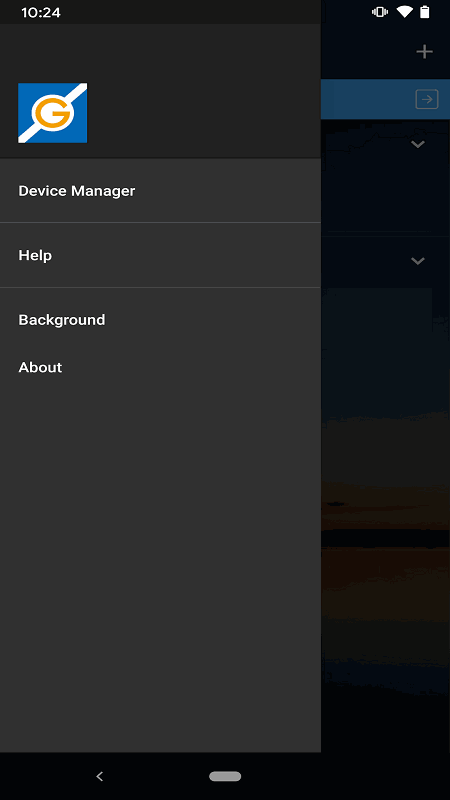Viewport: 450px width, 800px height.
Task: Tap the vibrate mode status icon
Action: click(380, 12)
